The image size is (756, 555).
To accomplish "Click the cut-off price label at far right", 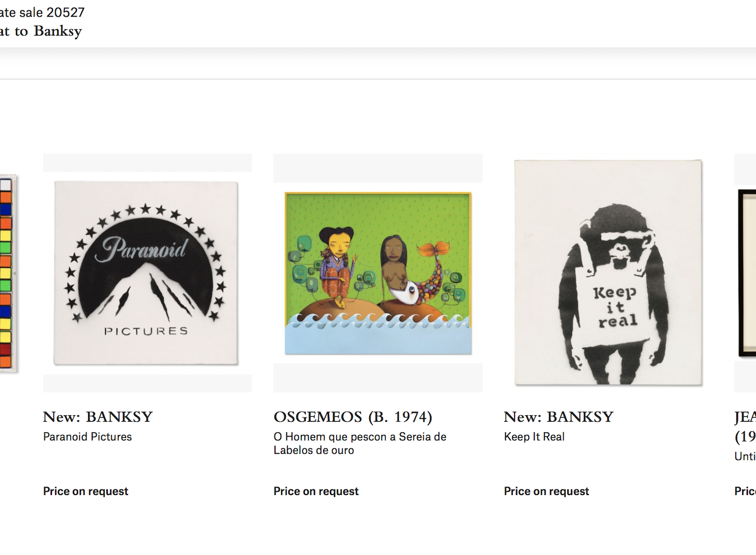I will [x=745, y=491].
